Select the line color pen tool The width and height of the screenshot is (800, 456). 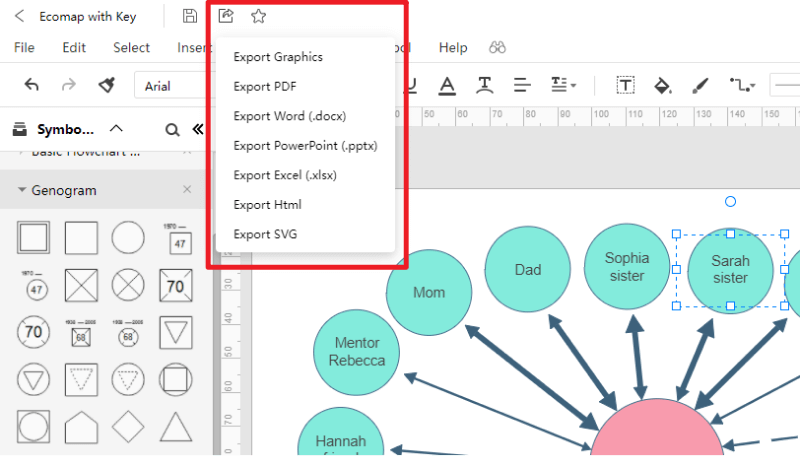(700, 85)
